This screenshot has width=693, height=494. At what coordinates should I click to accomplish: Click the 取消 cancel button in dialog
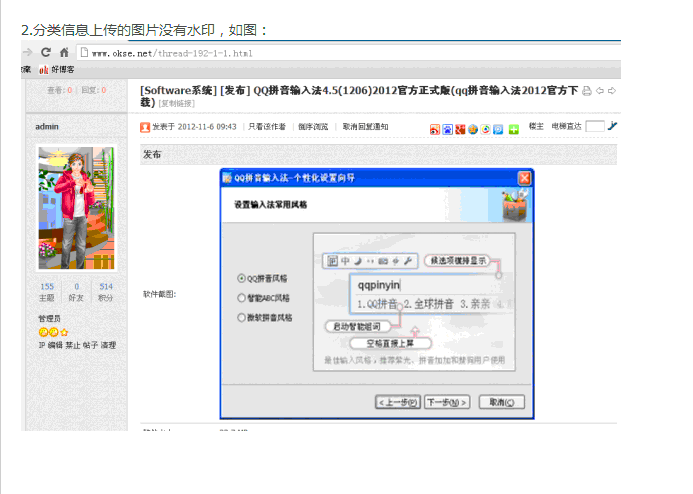(502, 403)
